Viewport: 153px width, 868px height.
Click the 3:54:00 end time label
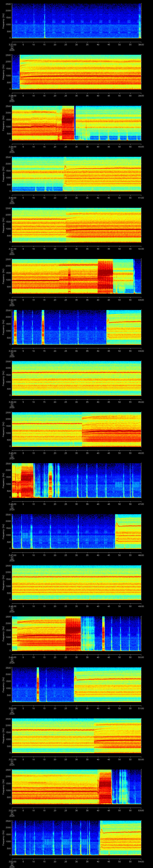click(141, 862)
